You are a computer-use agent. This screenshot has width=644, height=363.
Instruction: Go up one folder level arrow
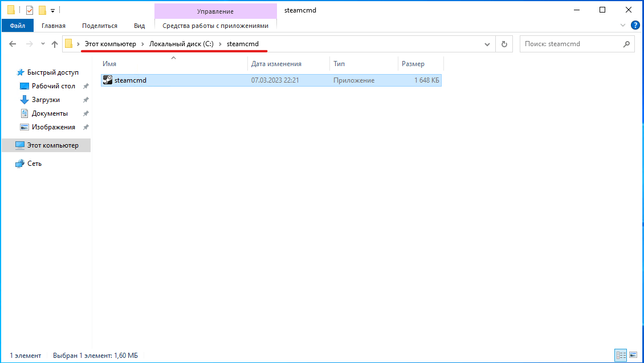point(55,44)
